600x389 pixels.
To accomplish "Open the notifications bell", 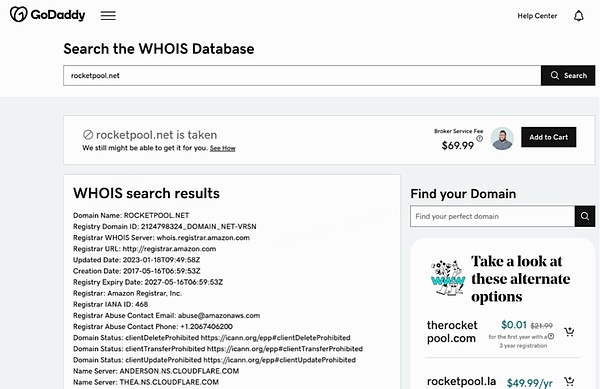I will point(579,16).
